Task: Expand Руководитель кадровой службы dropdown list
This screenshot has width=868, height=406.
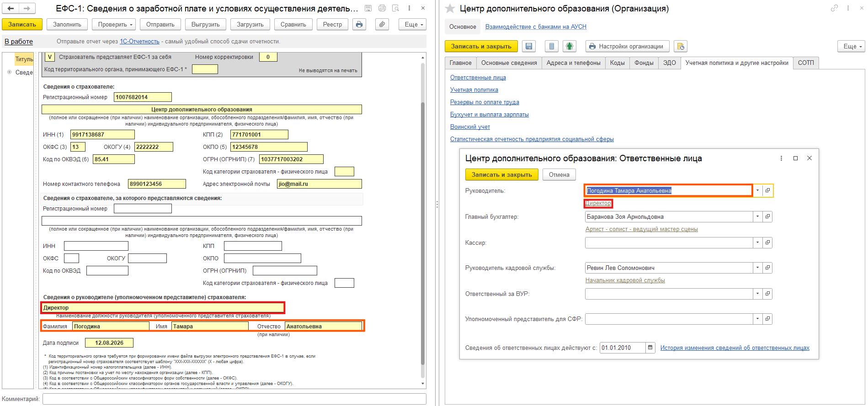Action: coord(757,268)
